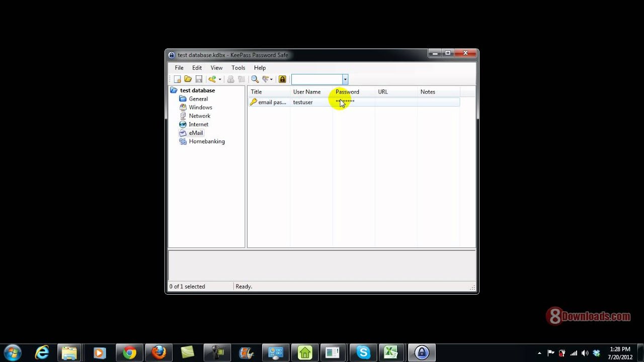Viewport: 644px width, 362px height.
Task: Click the Action Center flag icon
Action: (x=551, y=353)
